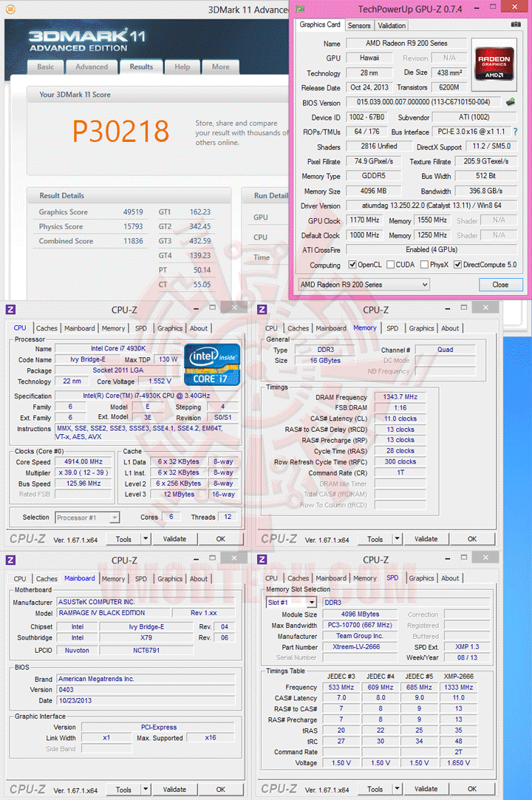Viewport: 532px width, 800px height.
Task: Click Validate in the CPU-Z SPD window
Action: [426, 789]
